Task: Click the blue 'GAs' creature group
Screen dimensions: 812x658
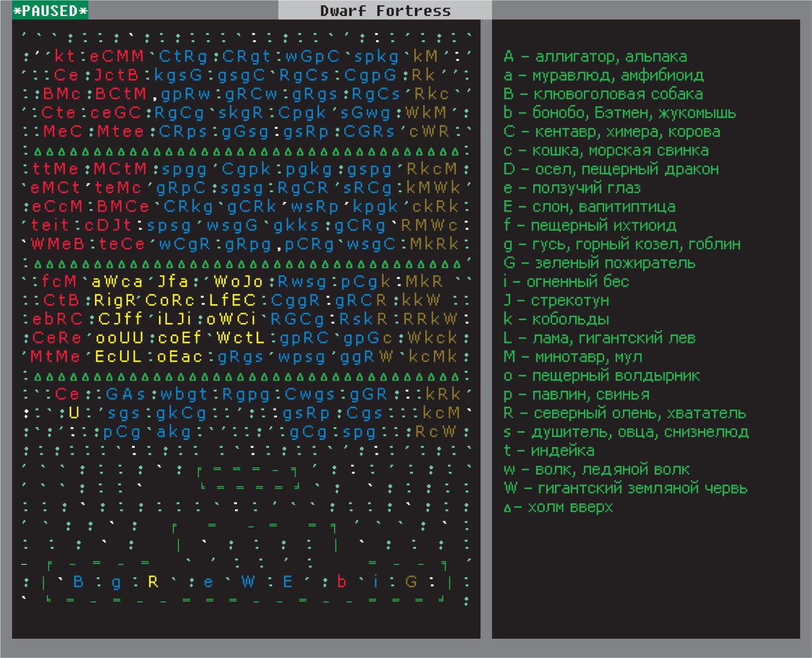Action: pos(126,394)
